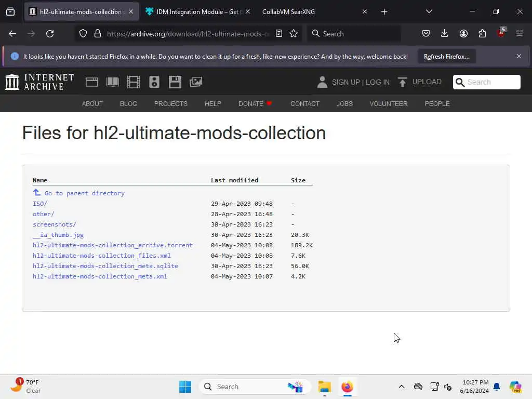This screenshot has width=532, height=399.
Task: Open the Internet Archive audio speaker icon
Action: pos(154,82)
